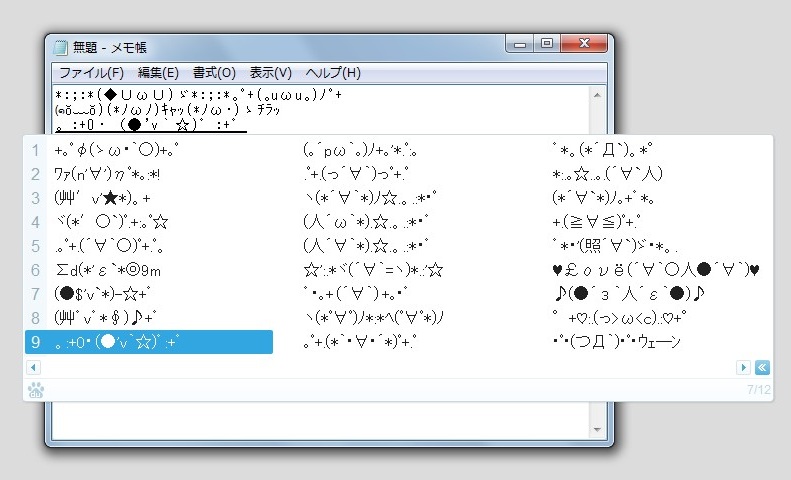The height and width of the screenshot is (480, 791).
Task: Choose emoticon ｡ﾟ+.(*`･∀･´*)ﾟ+.ﾟ
Action: (x=359, y=342)
